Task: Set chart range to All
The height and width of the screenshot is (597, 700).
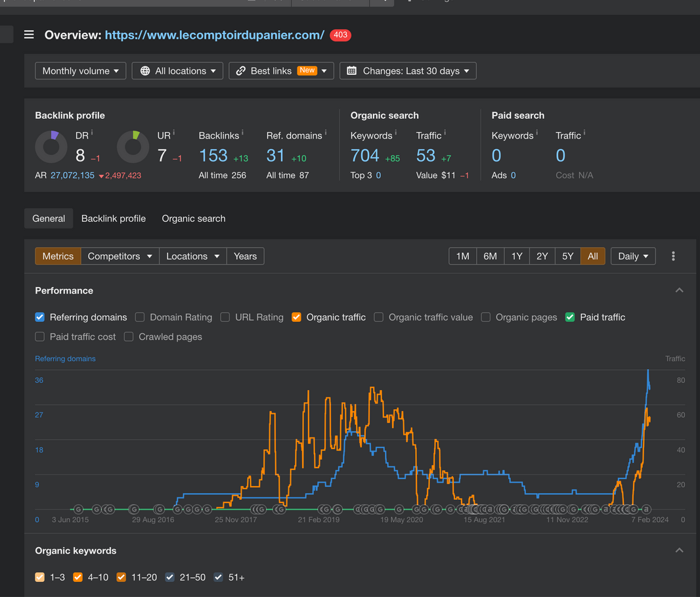Action: 593,256
